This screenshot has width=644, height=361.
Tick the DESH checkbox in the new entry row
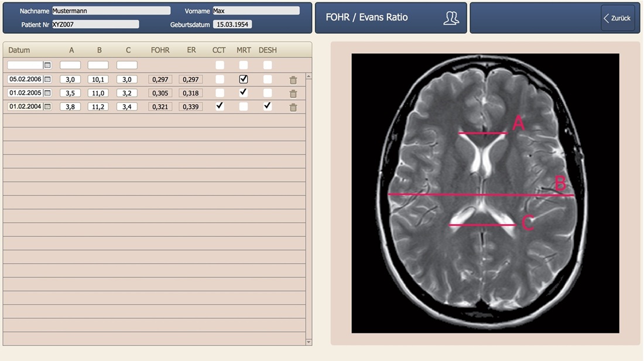click(x=268, y=65)
